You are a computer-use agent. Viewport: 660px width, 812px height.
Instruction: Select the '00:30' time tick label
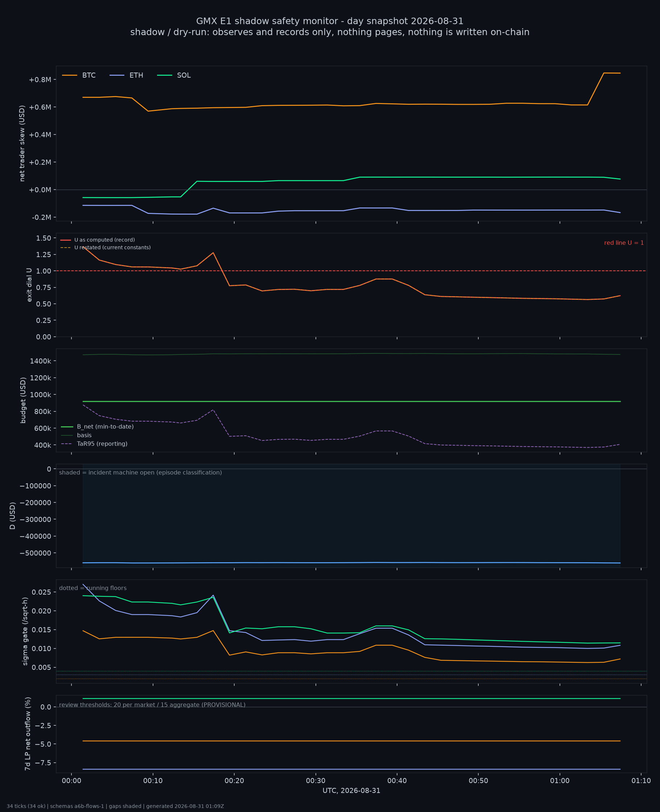pos(315,781)
